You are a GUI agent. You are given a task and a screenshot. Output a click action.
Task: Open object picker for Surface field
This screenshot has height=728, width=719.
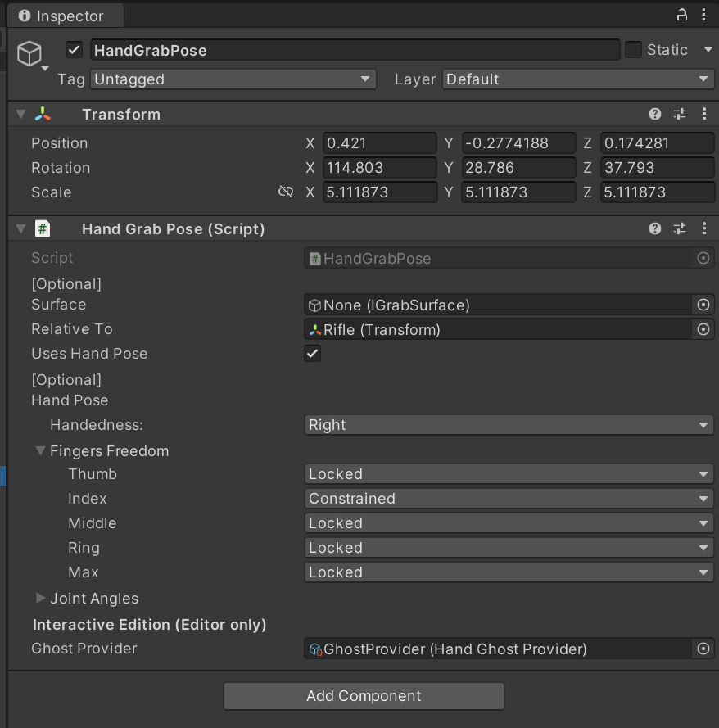click(703, 305)
